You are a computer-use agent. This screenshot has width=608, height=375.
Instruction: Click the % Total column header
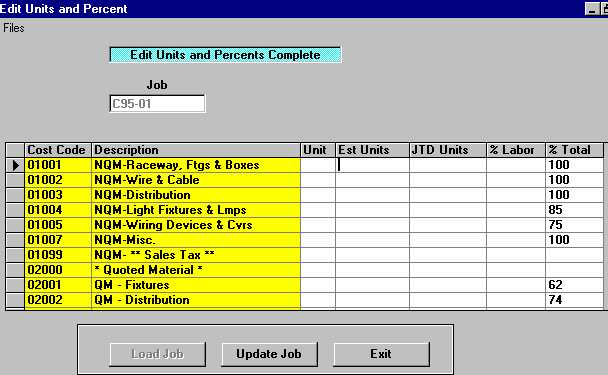pyautogui.click(x=575, y=150)
